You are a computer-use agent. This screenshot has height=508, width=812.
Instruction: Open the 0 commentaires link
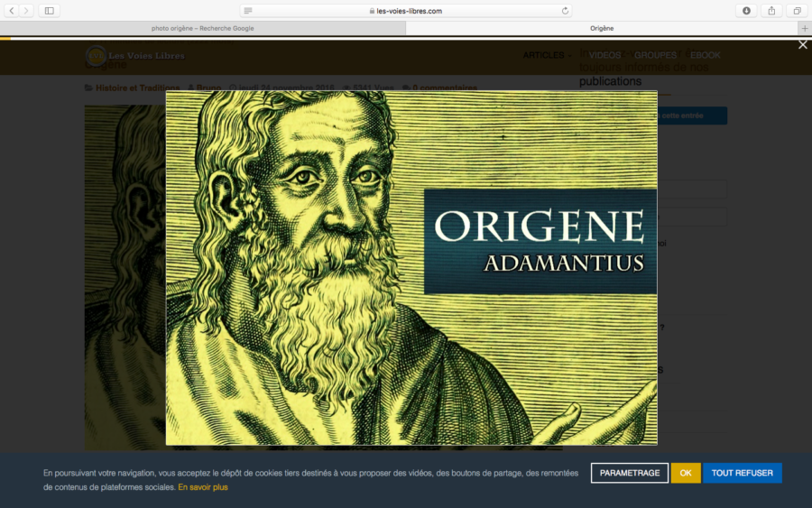444,88
